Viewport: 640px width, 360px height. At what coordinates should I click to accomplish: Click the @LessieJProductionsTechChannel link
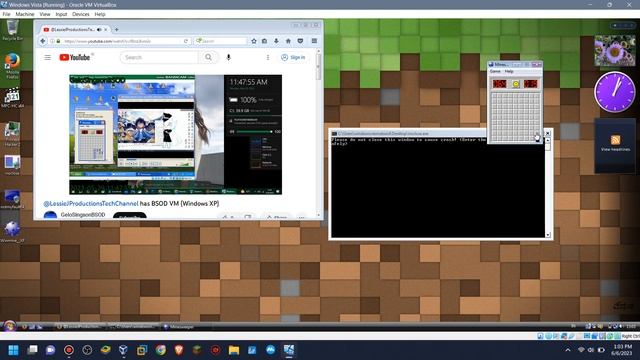[91, 204]
